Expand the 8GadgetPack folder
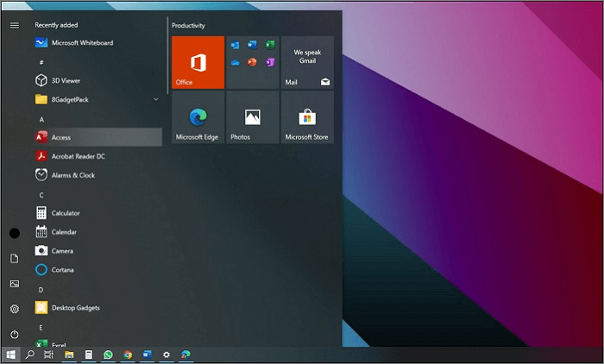Image resolution: width=604 pixels, height=364 pixels. pos(156,99)
